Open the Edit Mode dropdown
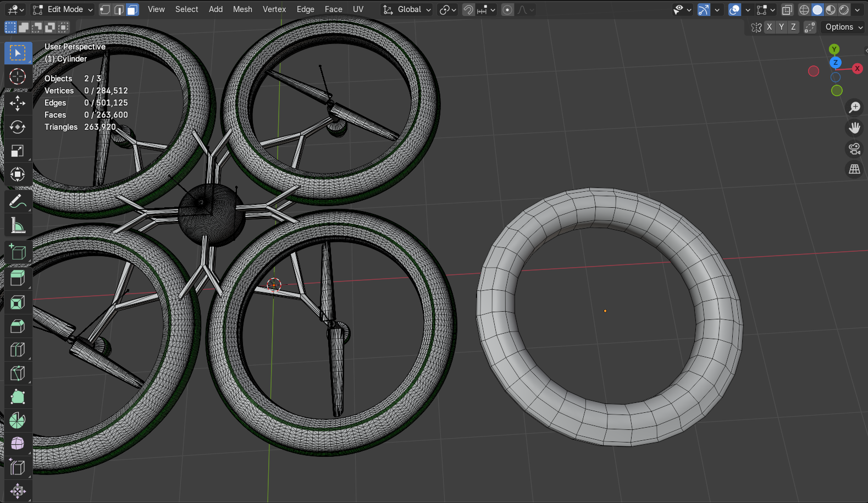 (63, 10)
